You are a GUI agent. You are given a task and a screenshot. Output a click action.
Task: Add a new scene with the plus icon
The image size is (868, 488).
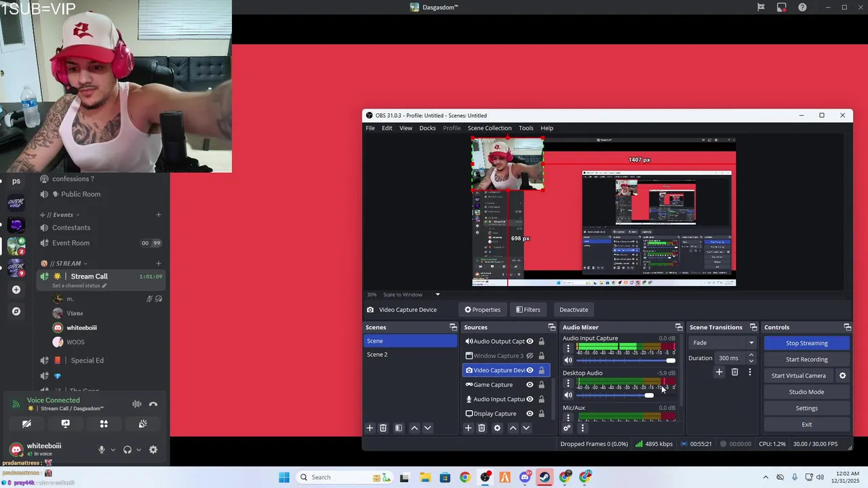(x=370, y=428)
